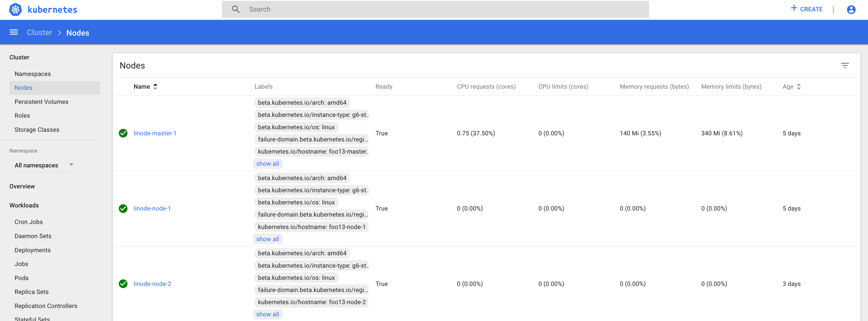The image size is (868, 321).
Task: Open the linode-master-1 node link
Action: pos(155,133)
